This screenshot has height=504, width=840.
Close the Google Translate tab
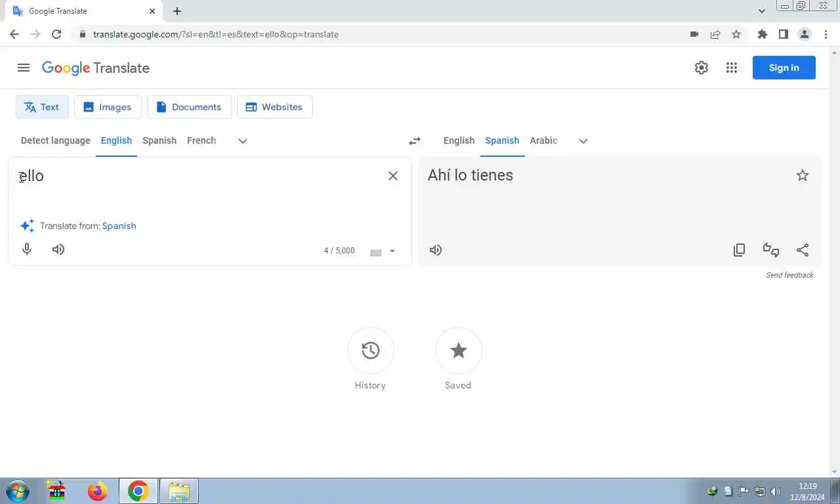tap(152, 11)
